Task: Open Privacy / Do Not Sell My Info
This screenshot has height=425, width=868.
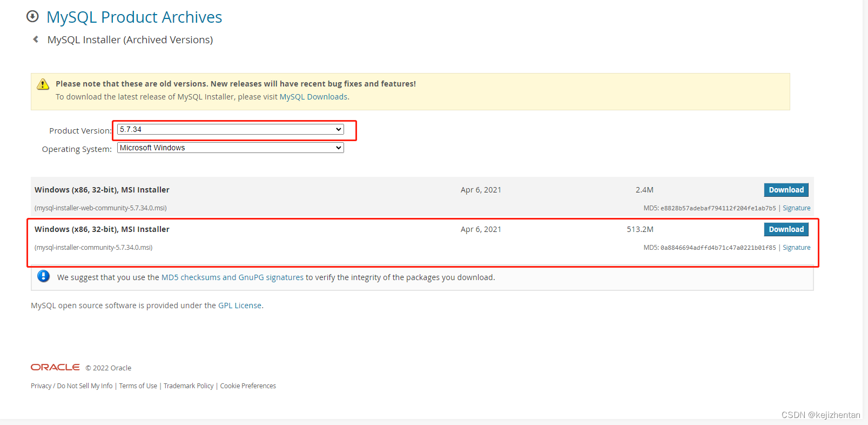Action: click(x=72, y=386)
